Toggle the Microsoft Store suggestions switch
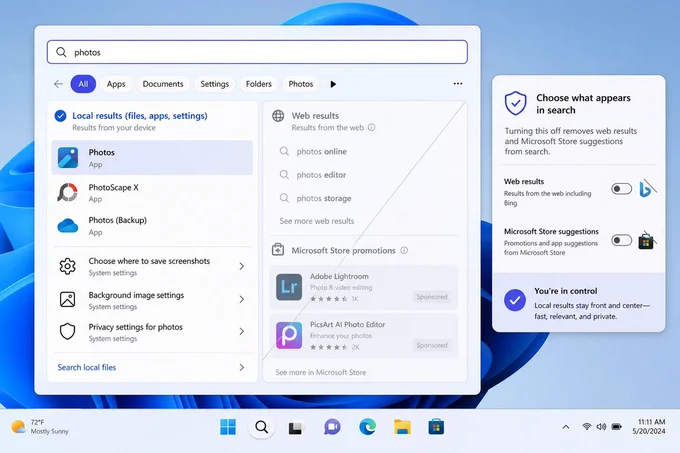The width and height of the screenshot is (680, 453). pos(621,240)
